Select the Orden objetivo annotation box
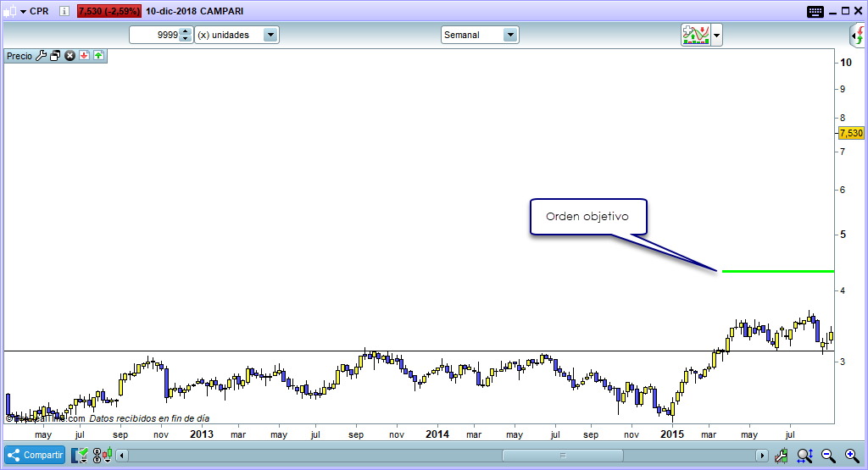 pos(588,217)
